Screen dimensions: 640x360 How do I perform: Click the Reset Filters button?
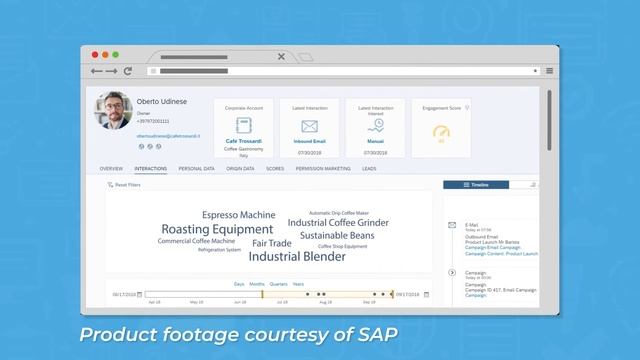124,185
